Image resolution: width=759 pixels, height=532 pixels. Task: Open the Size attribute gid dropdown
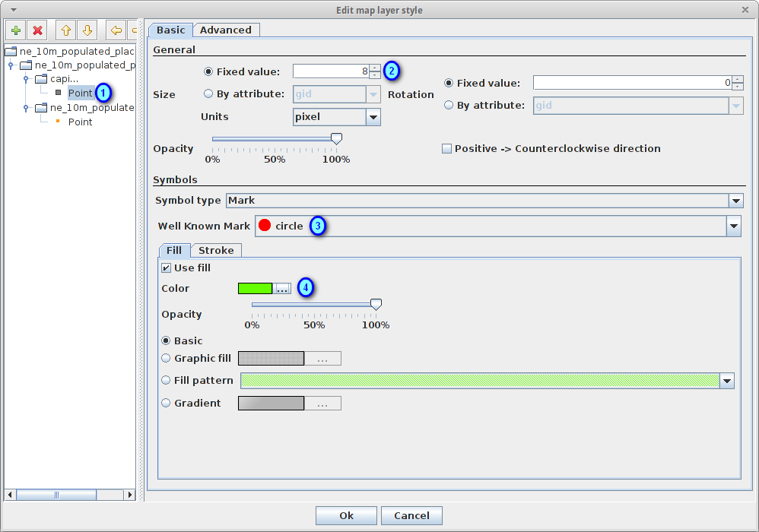(373, 94)
